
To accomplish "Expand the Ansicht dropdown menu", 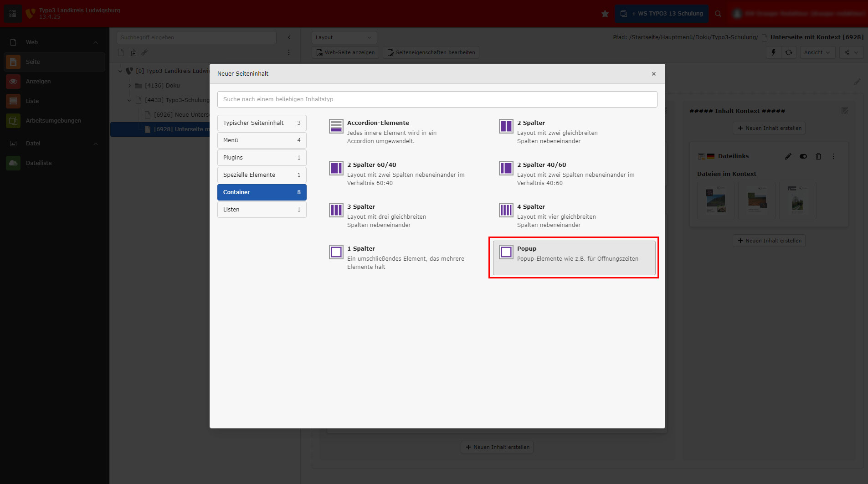I will click(817, 52).
